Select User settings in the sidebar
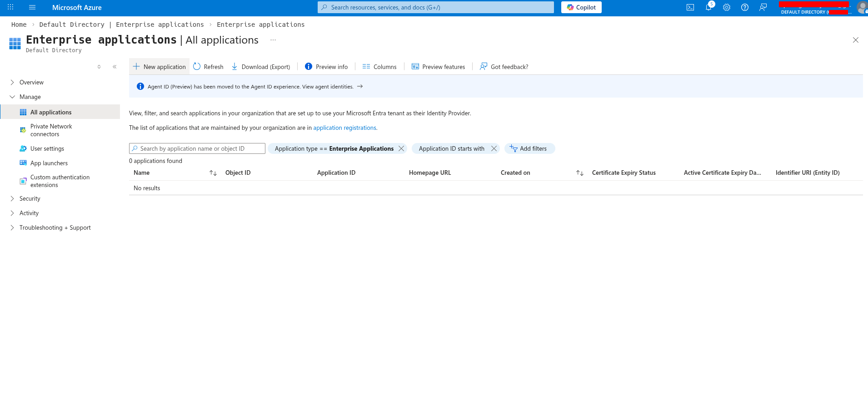Viewport: 868px width, 414px height. point(47,148)
